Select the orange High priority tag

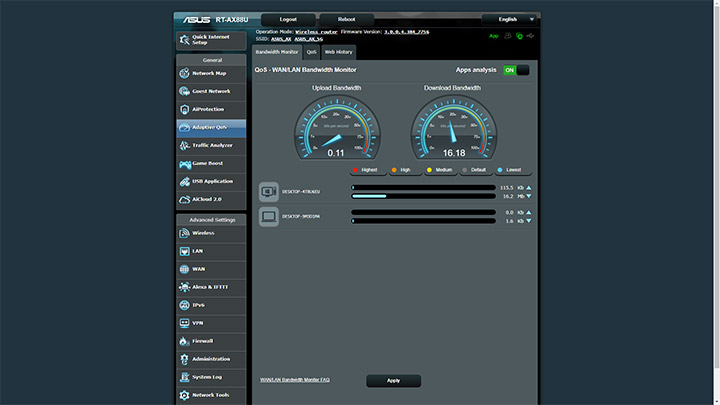(x=405, y=170)
